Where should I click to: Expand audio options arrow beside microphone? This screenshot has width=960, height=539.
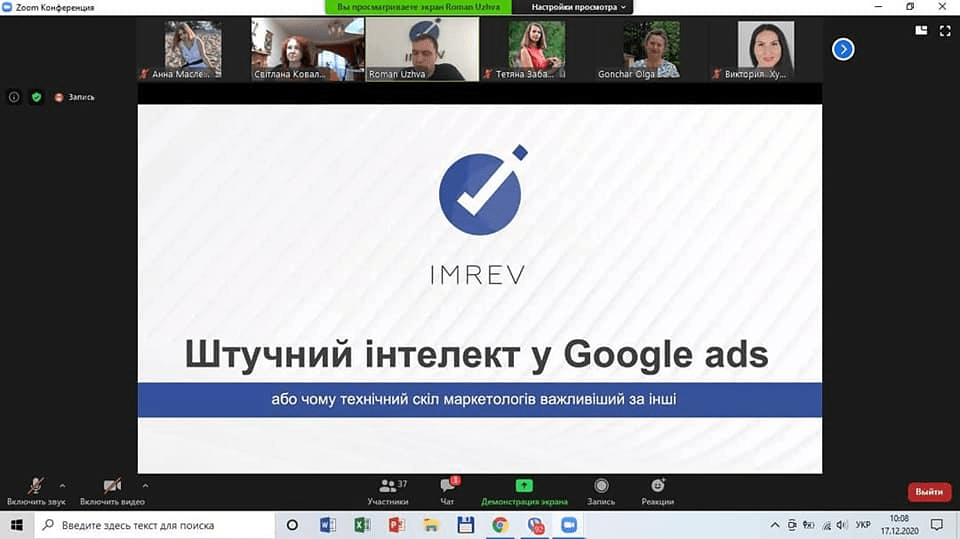[x=62, y=486]
